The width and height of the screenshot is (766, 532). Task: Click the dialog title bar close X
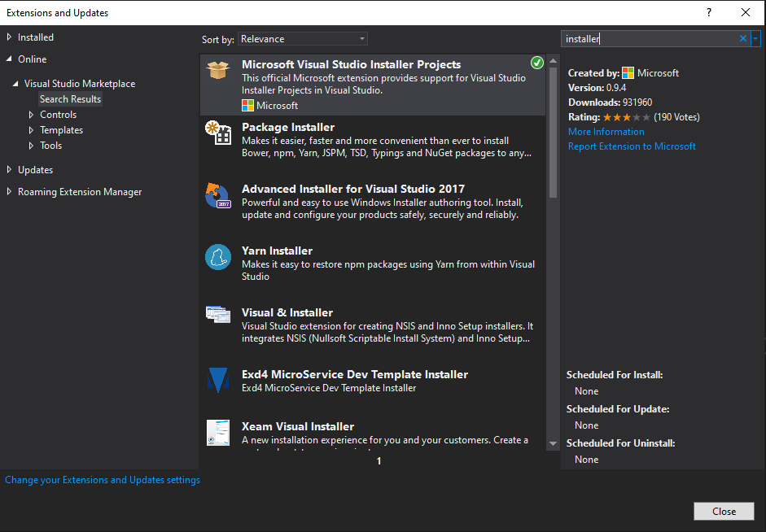pos(746,13)
